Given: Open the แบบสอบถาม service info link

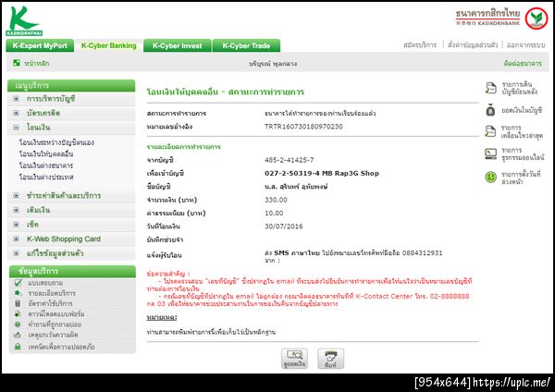Looking at the screenshot, I should (45, 283).
